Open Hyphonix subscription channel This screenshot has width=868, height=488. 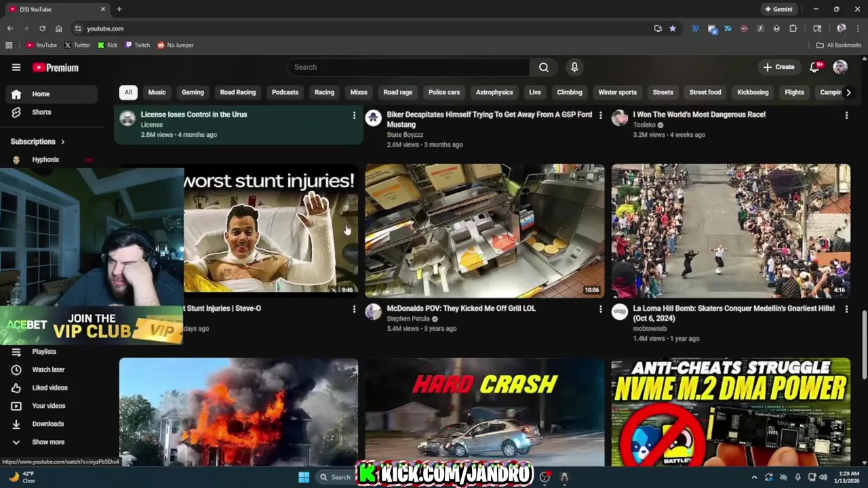(x=51, y=160)
